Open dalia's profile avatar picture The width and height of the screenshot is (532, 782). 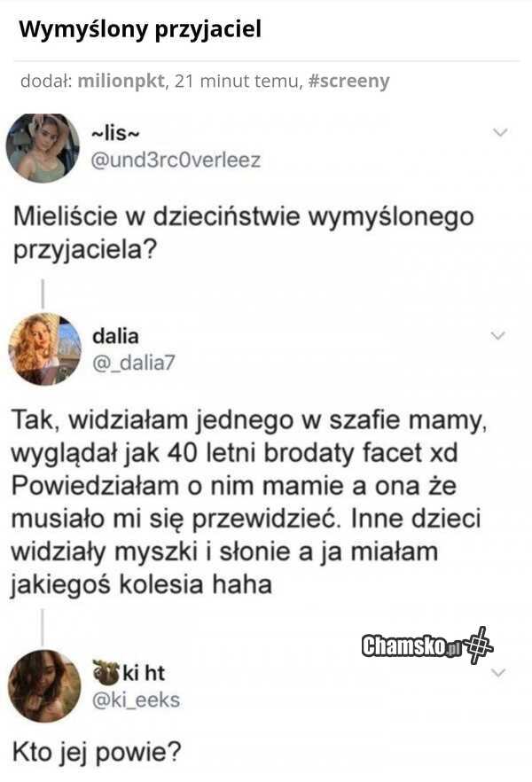tap(45, 349)
